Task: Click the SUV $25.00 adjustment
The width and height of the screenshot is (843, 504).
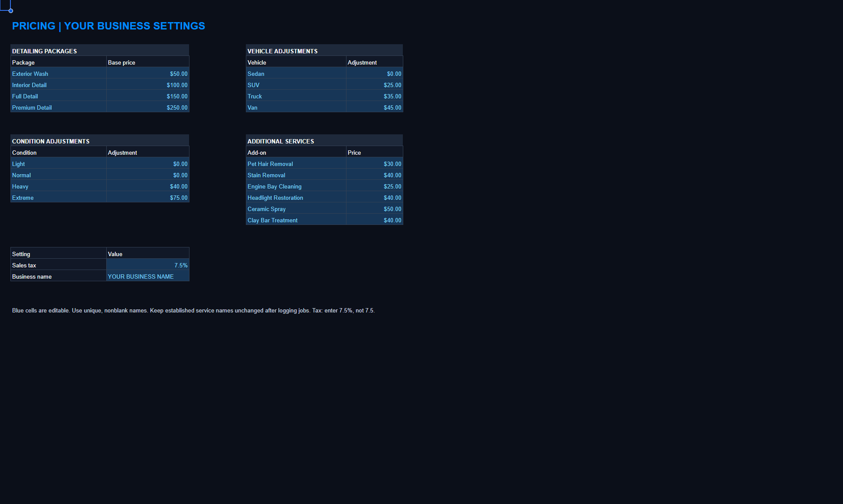Action: tap(374, 85)
